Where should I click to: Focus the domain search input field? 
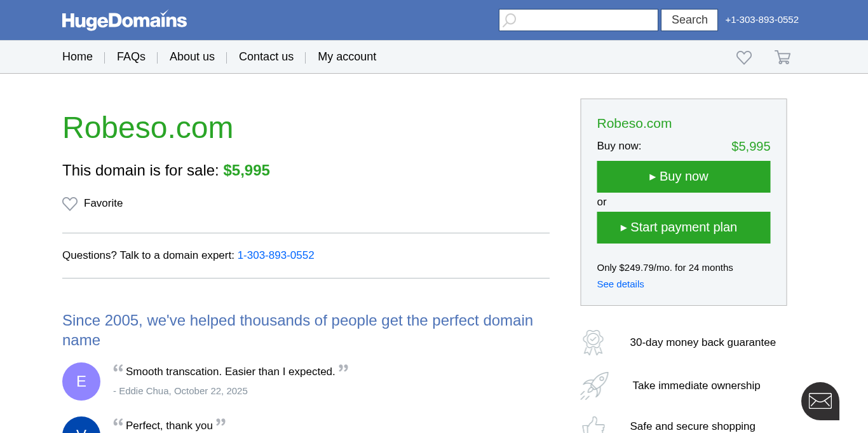[586, 20]
